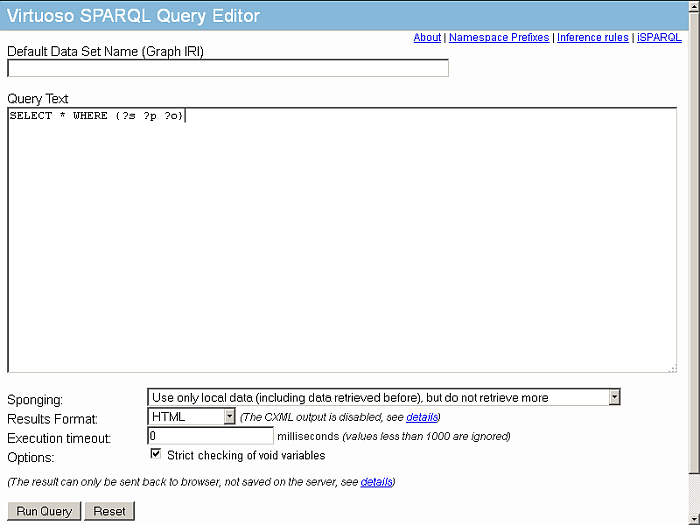700x525 pixels.
Task: Go to the iSPARQL link
Action: pos(659,38)
